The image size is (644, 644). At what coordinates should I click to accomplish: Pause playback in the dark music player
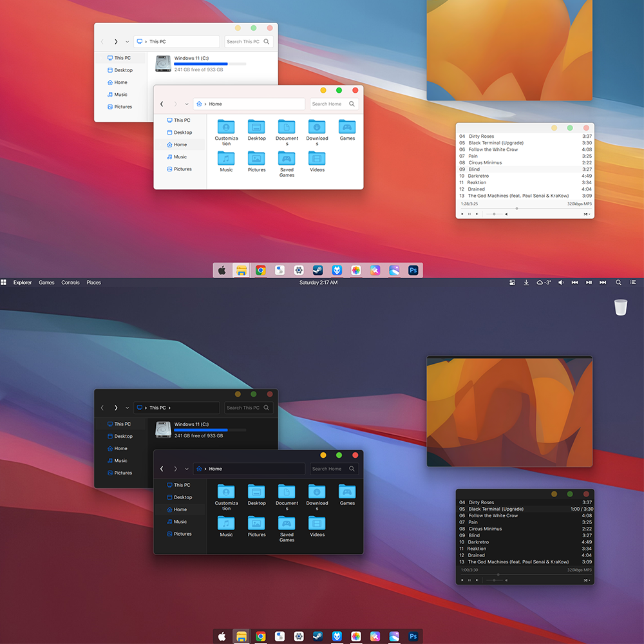point(469,580)
